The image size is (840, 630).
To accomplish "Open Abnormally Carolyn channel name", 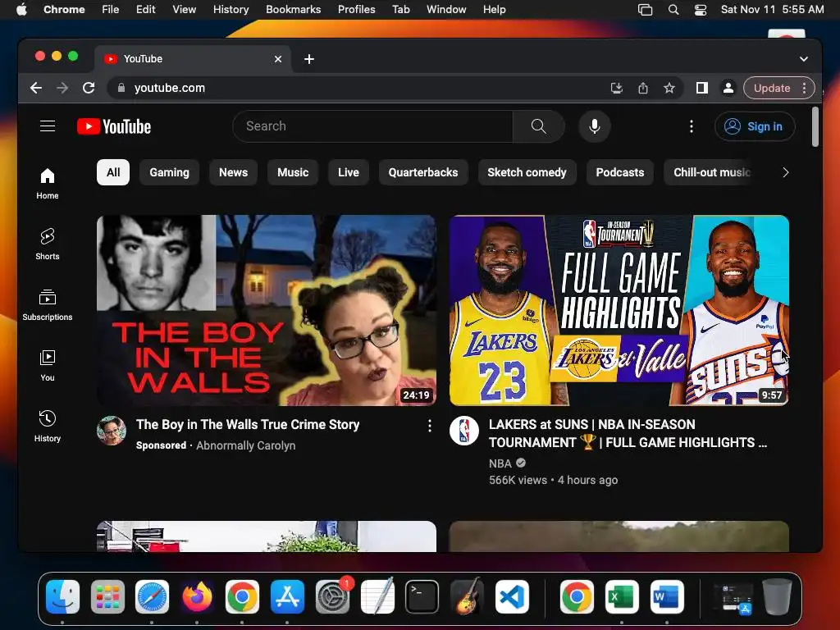I will click(x=246, y=445).
